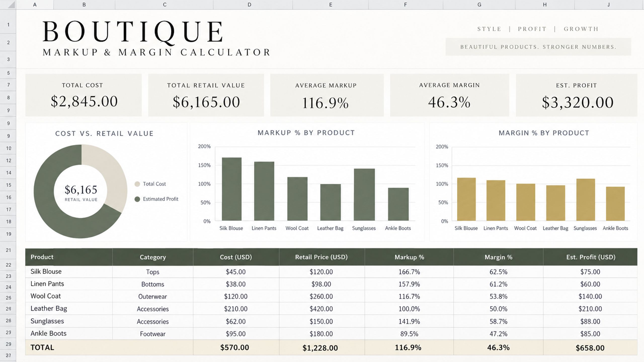Click the Beautiful Products. Stronger Numbers. banner

coord(538,47)
